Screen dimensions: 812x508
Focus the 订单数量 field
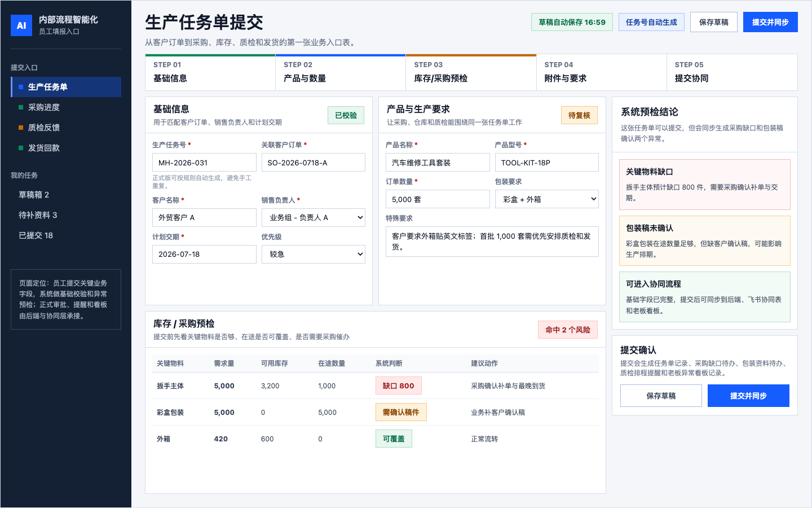click(x=438, y=199)
